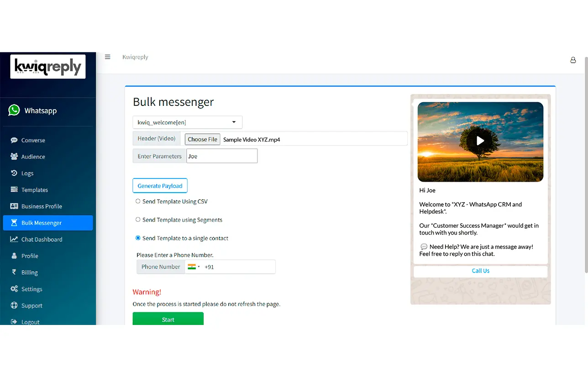The image size is (588, 377).
Task: Switch to the Bulk Messenger section
Action: pos(41,223)
